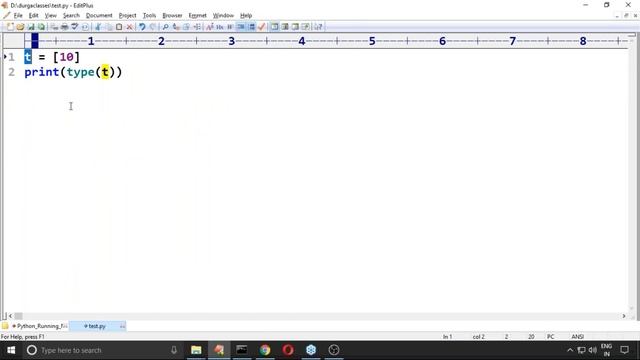The height and width of the screenshot is (360, 640).
Task: Click the volume speaker tray icon
Action: (593, 350)
